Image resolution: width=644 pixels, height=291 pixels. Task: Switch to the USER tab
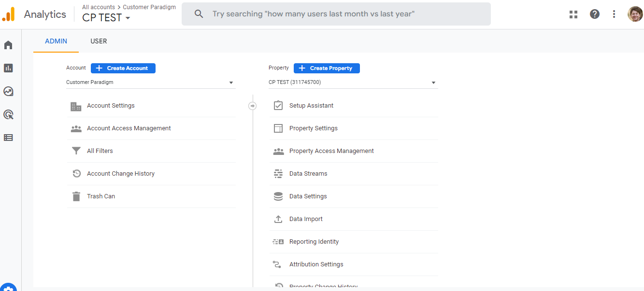[99, 41]
